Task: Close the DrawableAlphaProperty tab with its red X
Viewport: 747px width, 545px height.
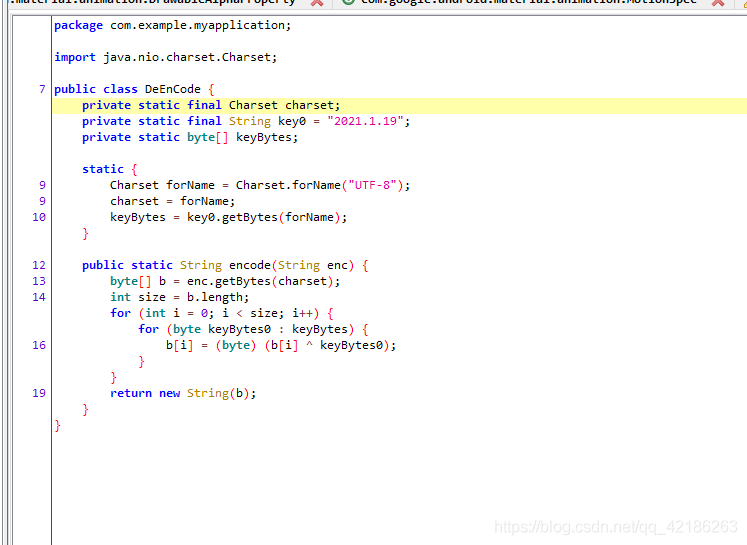Action: (x=317, y=3)
